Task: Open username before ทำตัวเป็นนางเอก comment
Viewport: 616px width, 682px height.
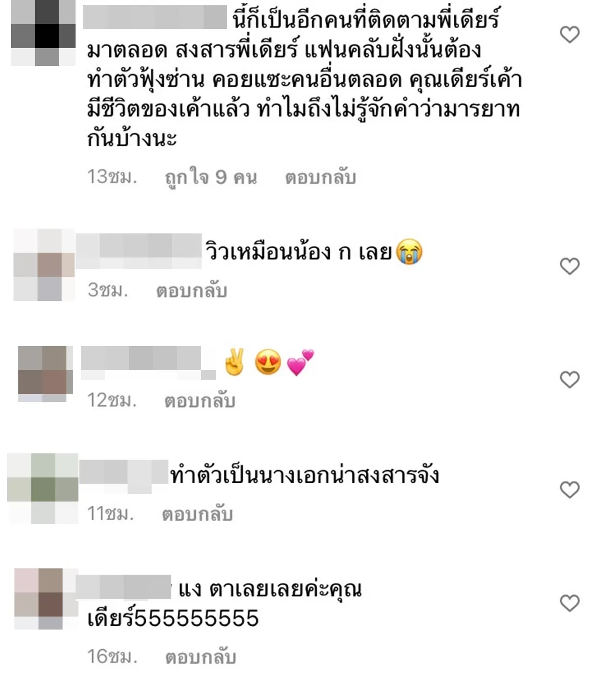Action: (x=124, y=476)
